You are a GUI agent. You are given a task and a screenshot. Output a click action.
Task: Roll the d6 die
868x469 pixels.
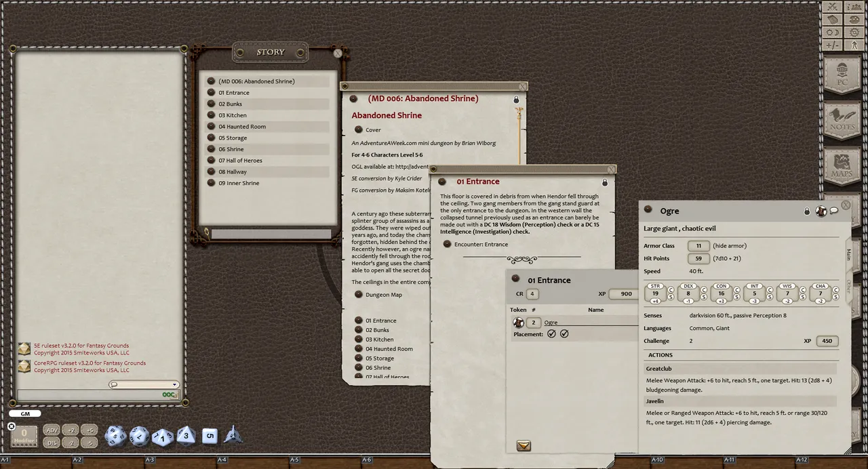click(210, 436)
